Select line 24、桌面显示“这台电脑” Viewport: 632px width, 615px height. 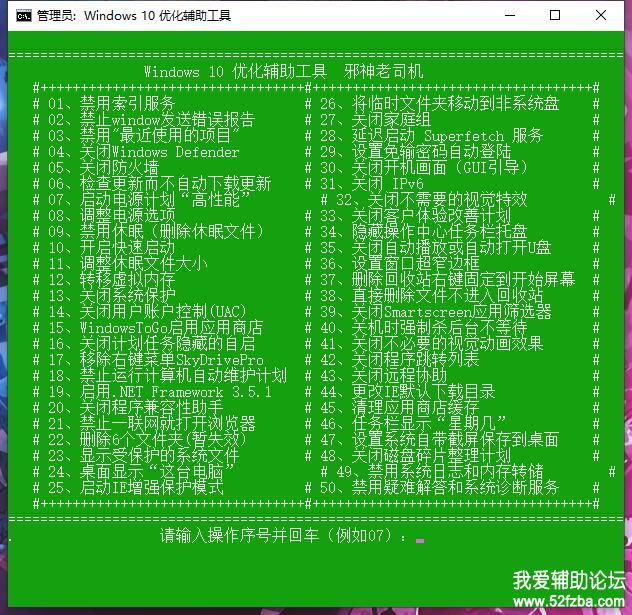click(141, 472)
